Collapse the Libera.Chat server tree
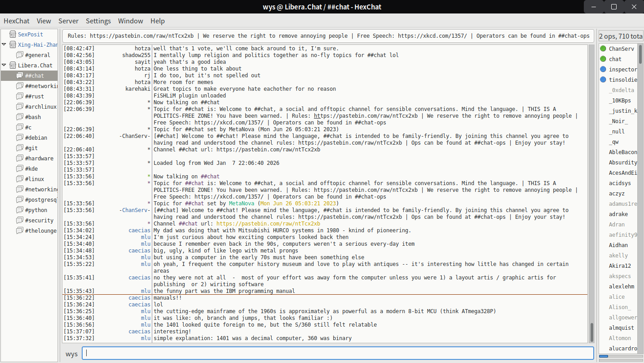This screenshot has width=644, height=363. [x=4, y=65]
